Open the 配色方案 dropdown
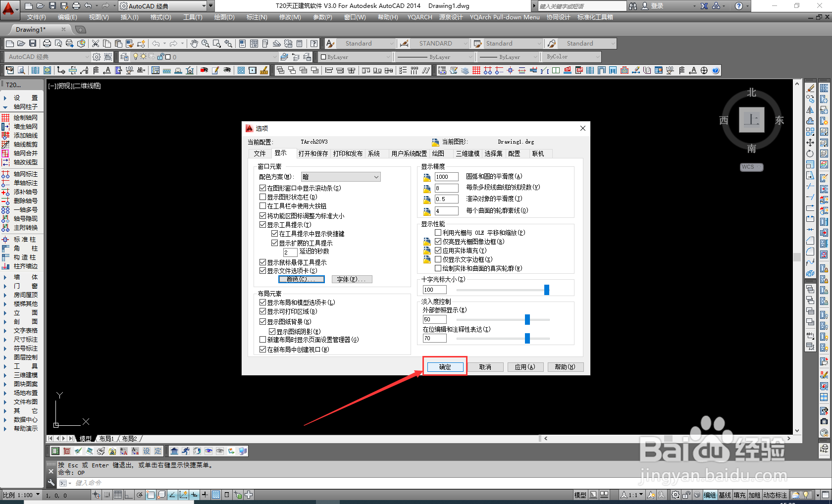 tap(341, 177)
